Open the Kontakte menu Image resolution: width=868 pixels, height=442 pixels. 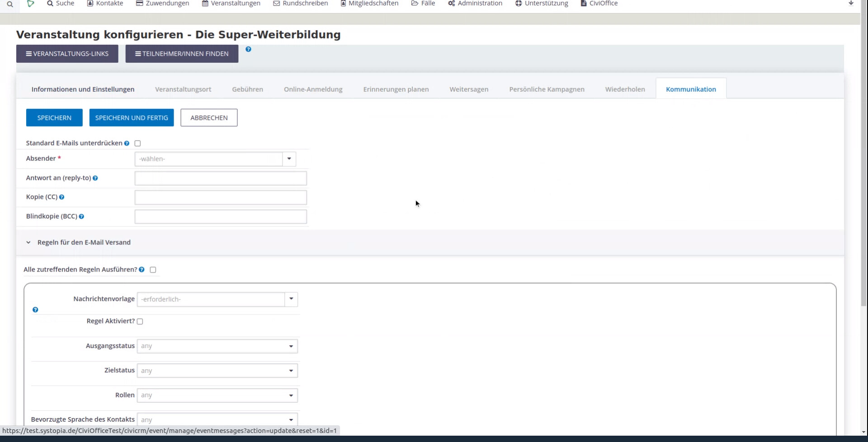click(105, 4)
